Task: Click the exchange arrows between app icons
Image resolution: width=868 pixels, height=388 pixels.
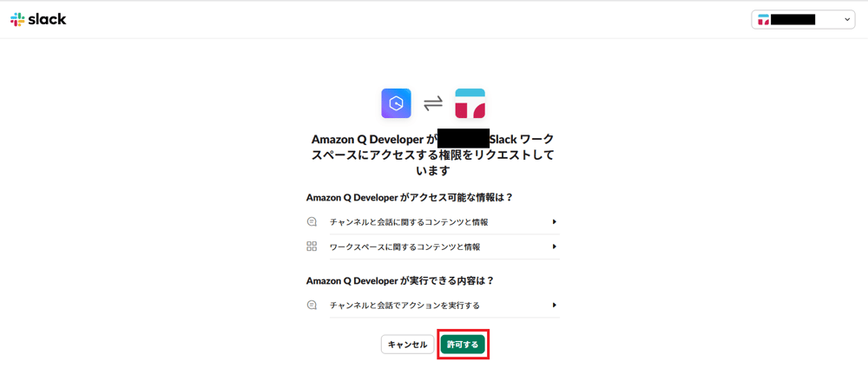Action: [x=433, y=103]
